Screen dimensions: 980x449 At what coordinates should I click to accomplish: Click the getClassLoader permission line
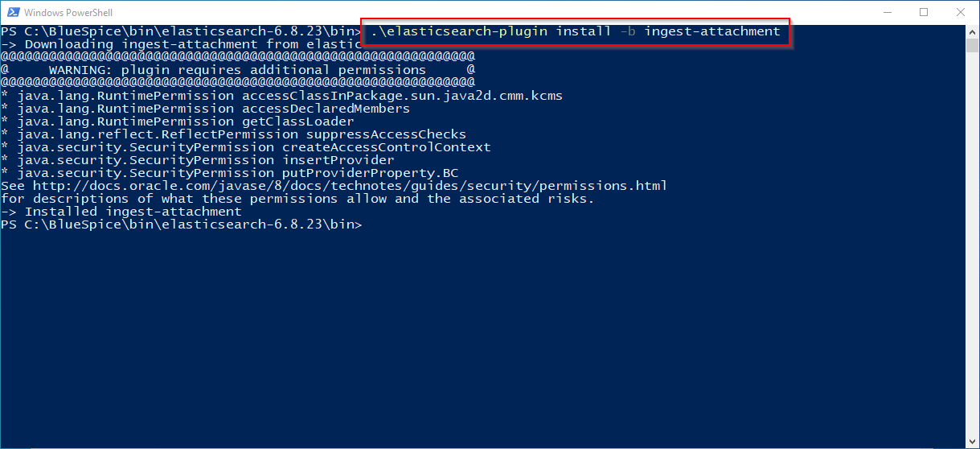(x=185, y=122)
